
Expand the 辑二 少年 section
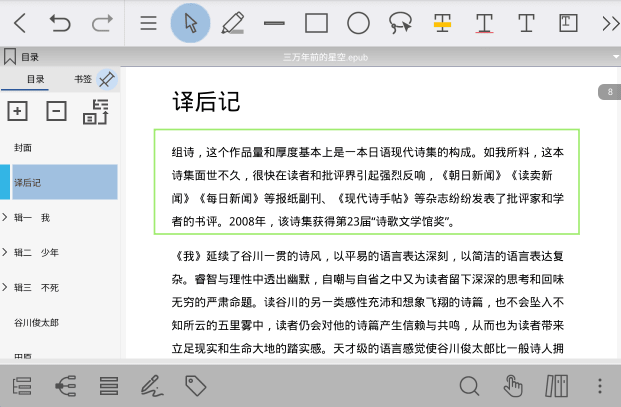(5, 252)
